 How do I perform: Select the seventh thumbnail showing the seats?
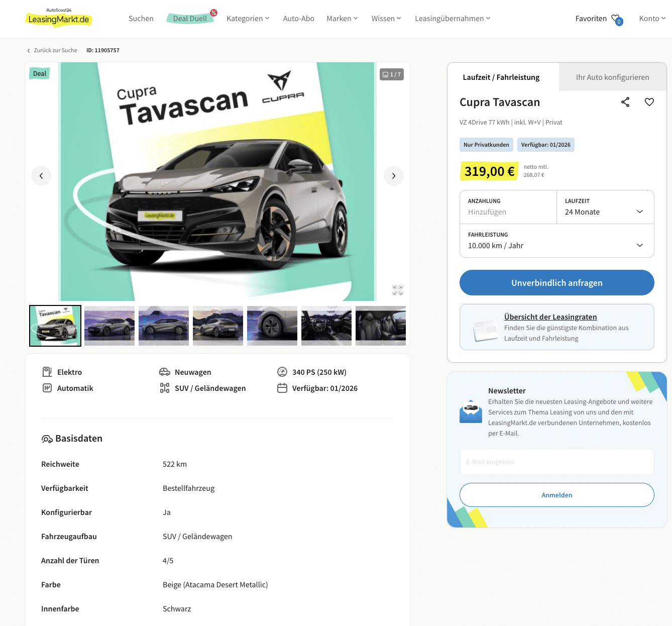(381, 326)
